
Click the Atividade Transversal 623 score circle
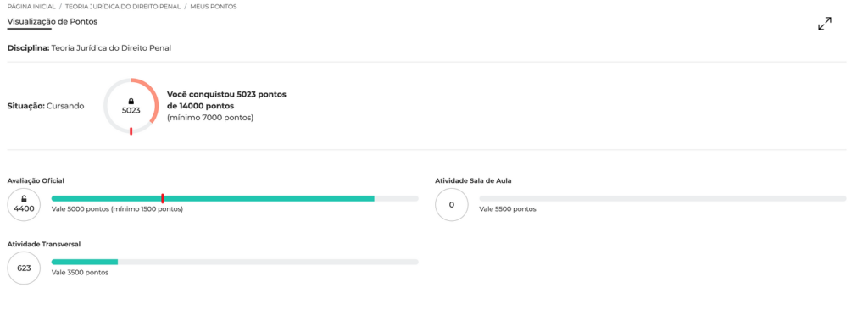24,268
